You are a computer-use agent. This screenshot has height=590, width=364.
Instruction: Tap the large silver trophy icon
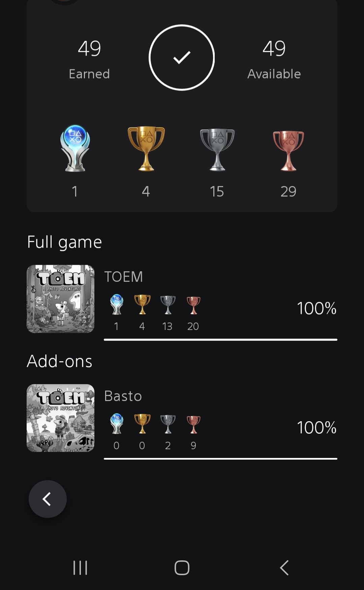[217, 149]
